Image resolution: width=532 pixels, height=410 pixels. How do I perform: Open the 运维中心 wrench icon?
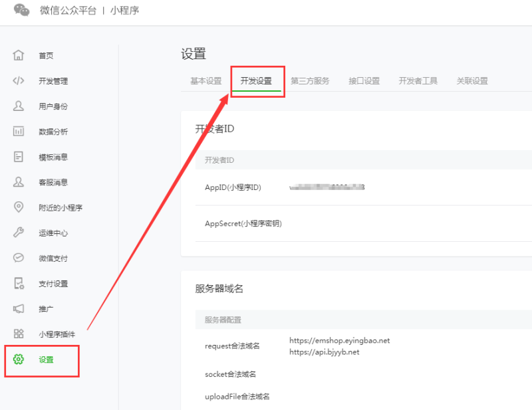19,233
